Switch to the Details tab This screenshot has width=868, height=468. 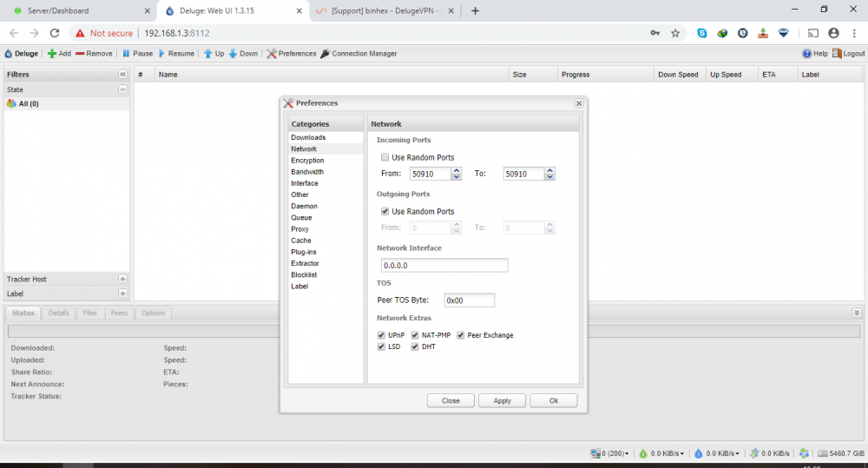59,313
